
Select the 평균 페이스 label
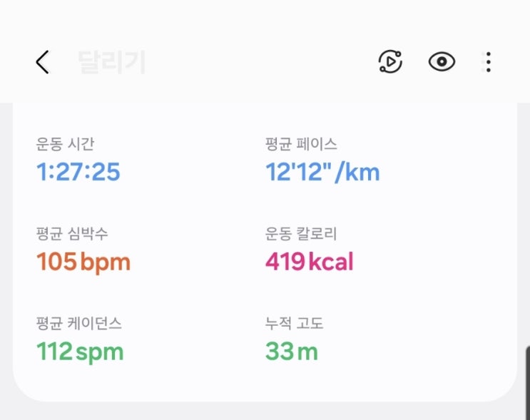coord(301,144)
